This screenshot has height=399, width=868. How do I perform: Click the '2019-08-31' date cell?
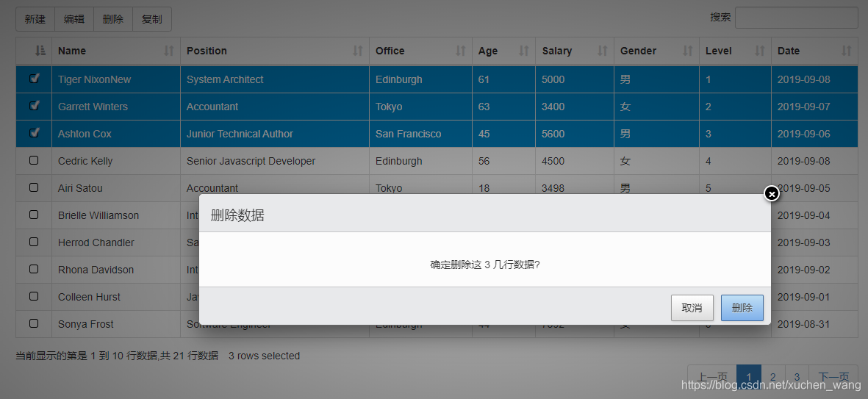click(x=814, y=324)
